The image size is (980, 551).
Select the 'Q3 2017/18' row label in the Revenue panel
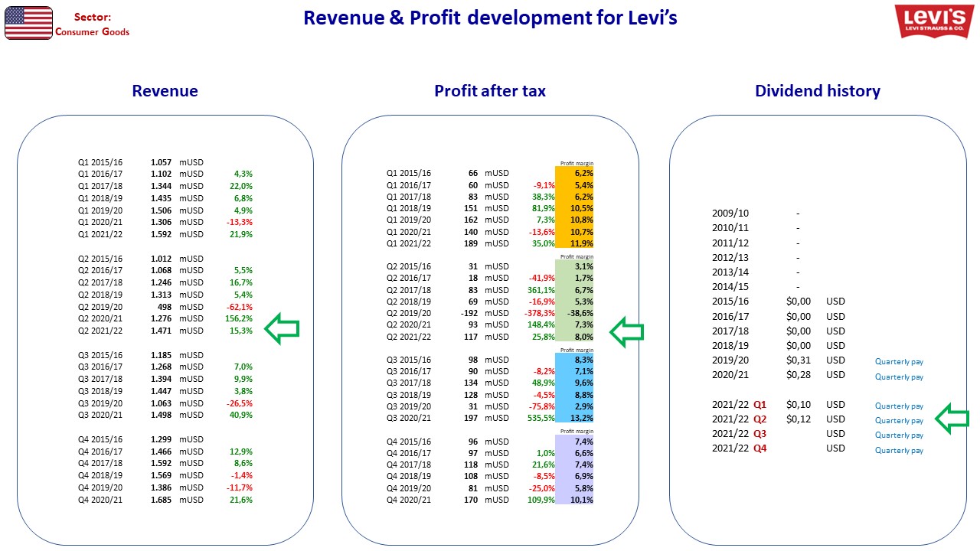coord(100,379)
